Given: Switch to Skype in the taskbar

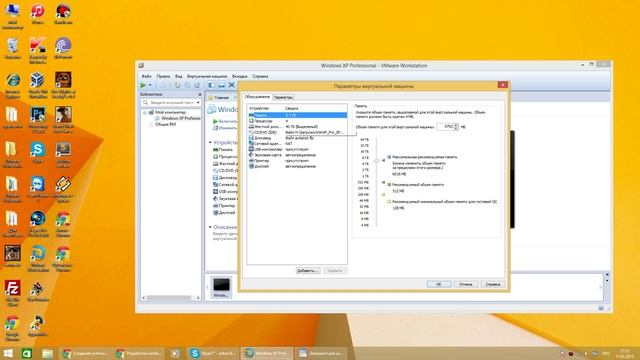Looking at the screenshot, I should pos(213,353).
